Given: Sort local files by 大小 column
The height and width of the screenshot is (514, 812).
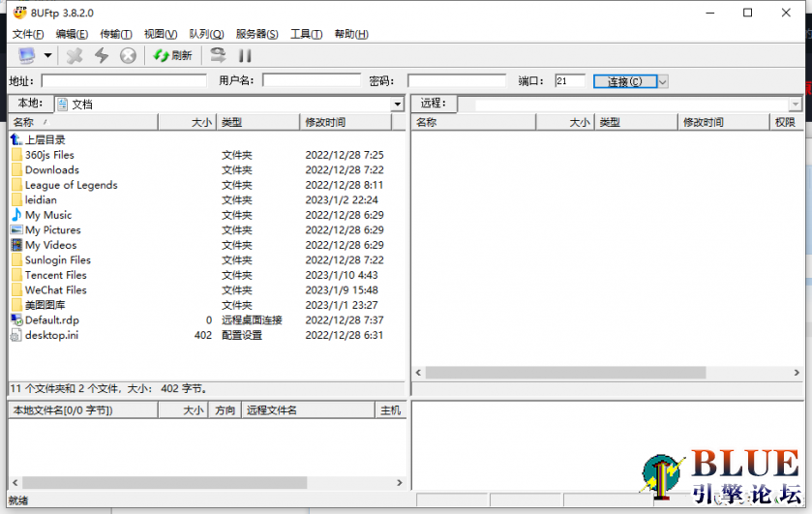Looking at the screenshot, I should click(187, 122).
